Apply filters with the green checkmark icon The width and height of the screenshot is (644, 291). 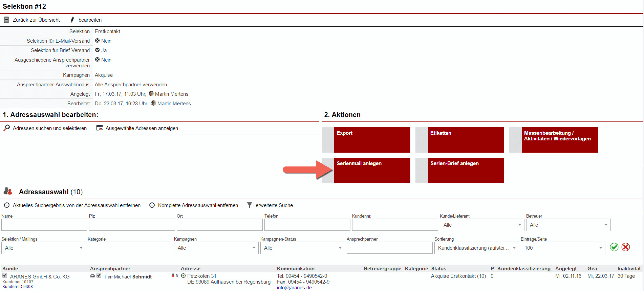coord(614,247)
